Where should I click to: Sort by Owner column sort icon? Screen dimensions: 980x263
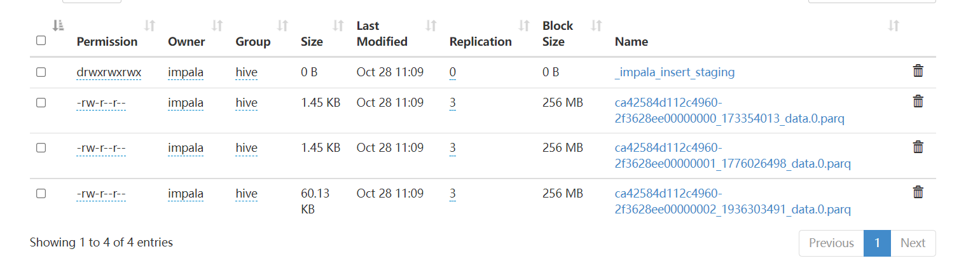pyautogui.click(x=217, y=26)
